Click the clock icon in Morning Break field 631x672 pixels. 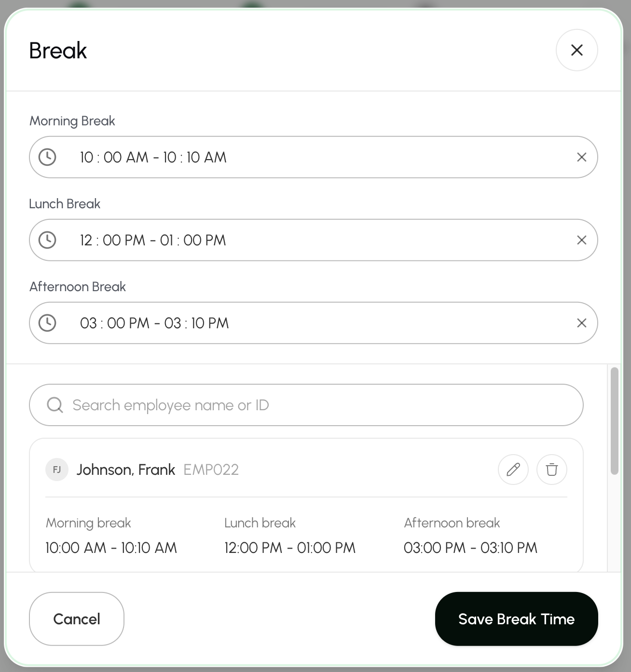click(x=47, y=157)
